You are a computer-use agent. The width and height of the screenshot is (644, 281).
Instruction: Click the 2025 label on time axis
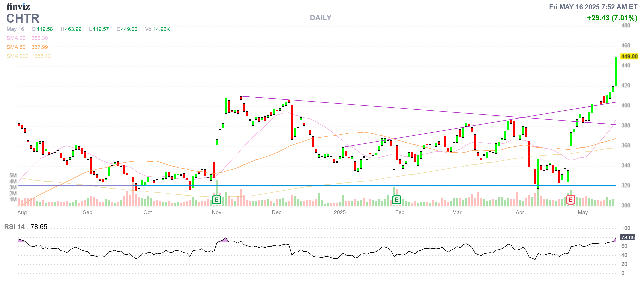(340, 212)
